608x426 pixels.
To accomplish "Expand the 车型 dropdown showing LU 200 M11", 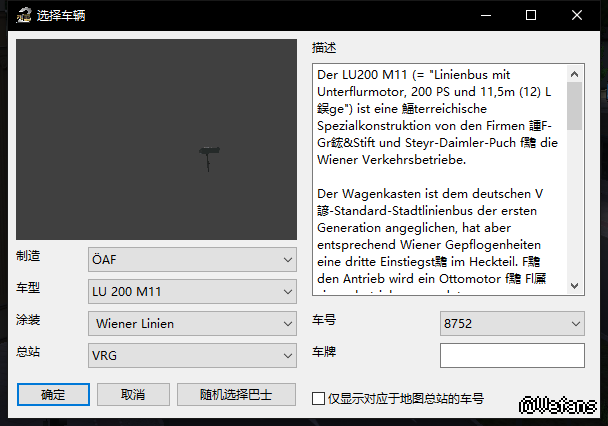I will pyautogui.click(x=192, y=291).
